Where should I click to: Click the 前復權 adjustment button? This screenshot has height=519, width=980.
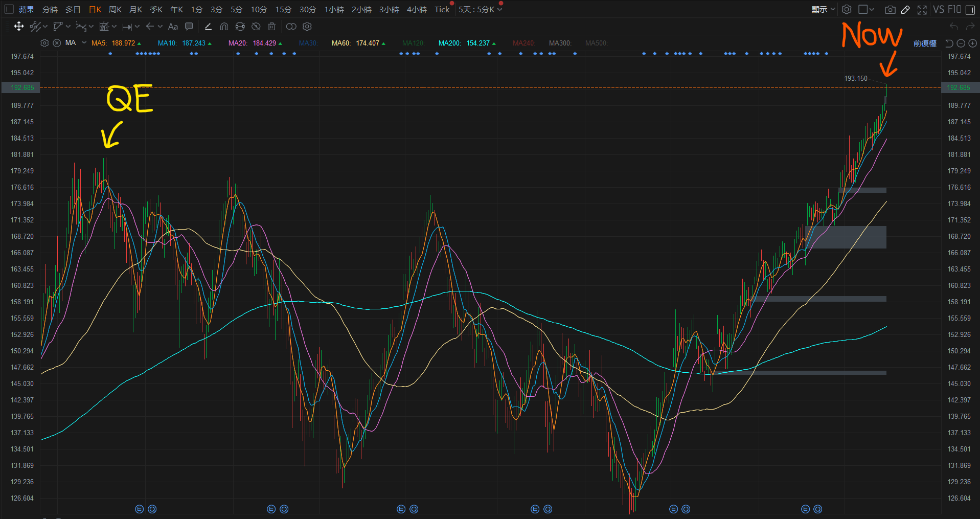925,43
